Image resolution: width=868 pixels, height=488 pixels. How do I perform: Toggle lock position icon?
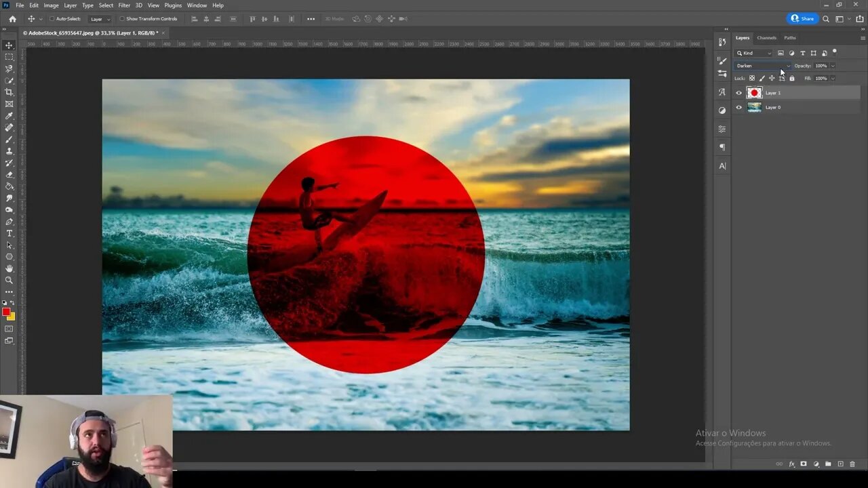pos(772,79)
